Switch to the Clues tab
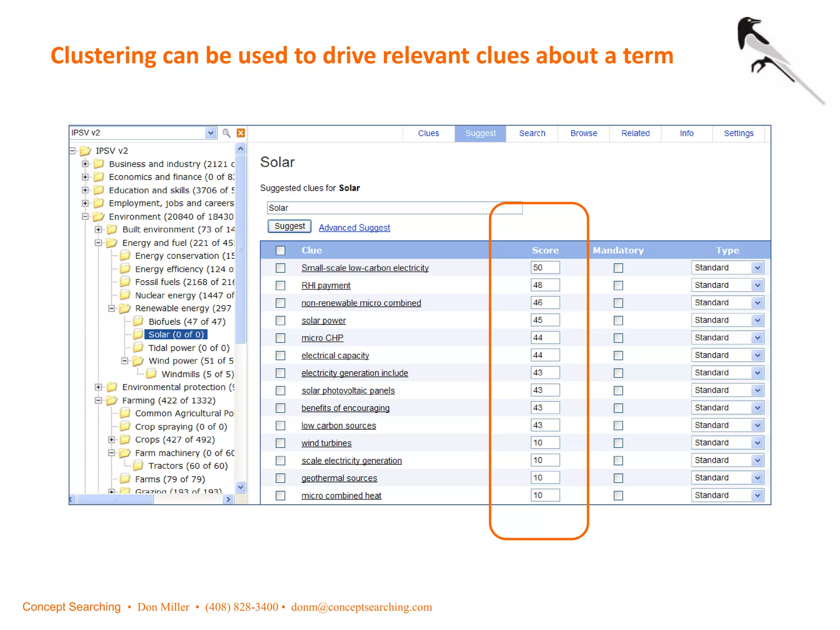The height and width of the screenshot is (630, 840). (x=429, y=133)
